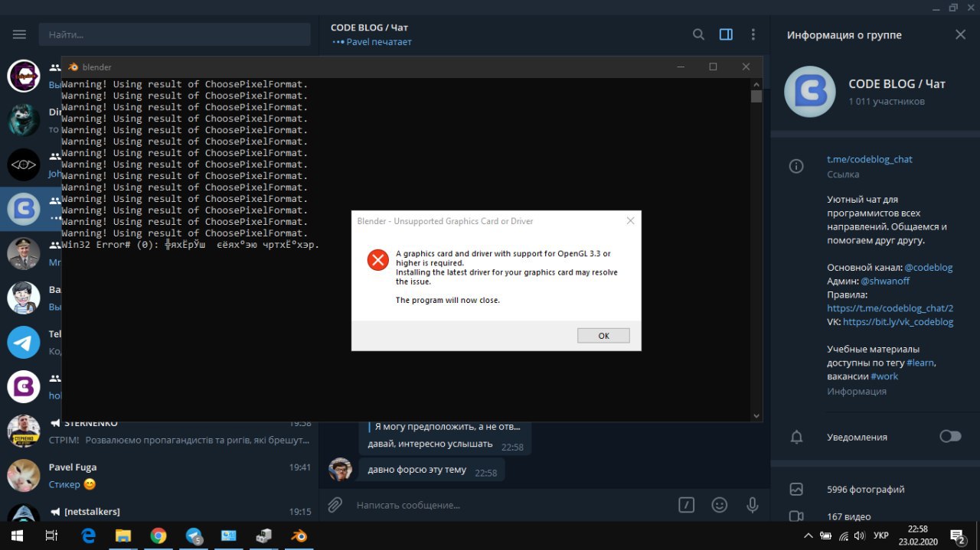The width and height of the screenshot is (980, 550).
Task: Click the bell notifications icon
Action: coord(796,437)
